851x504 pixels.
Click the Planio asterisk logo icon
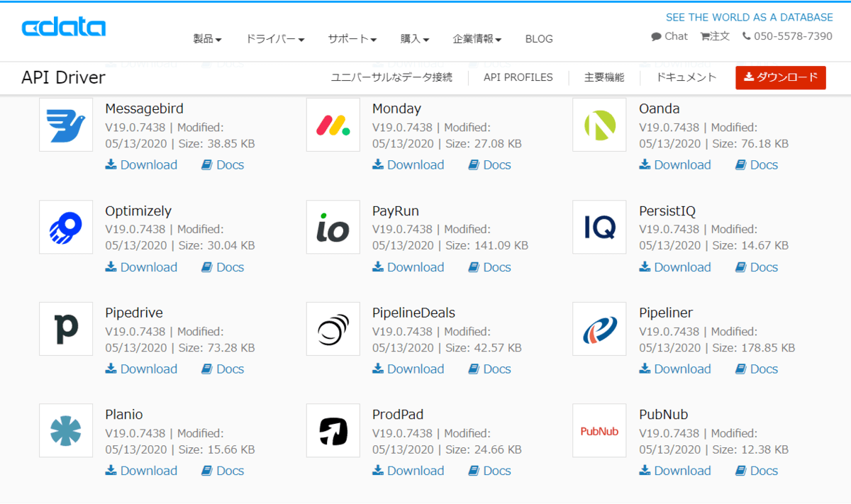pos(66,430)
